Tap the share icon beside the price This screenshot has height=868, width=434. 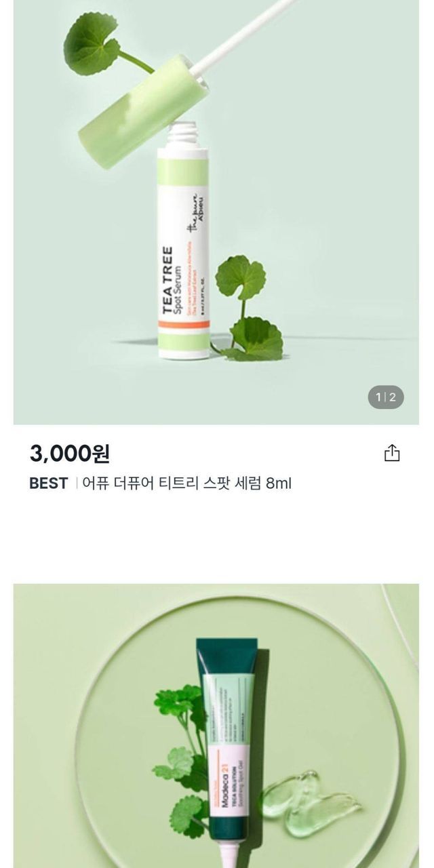392,453
